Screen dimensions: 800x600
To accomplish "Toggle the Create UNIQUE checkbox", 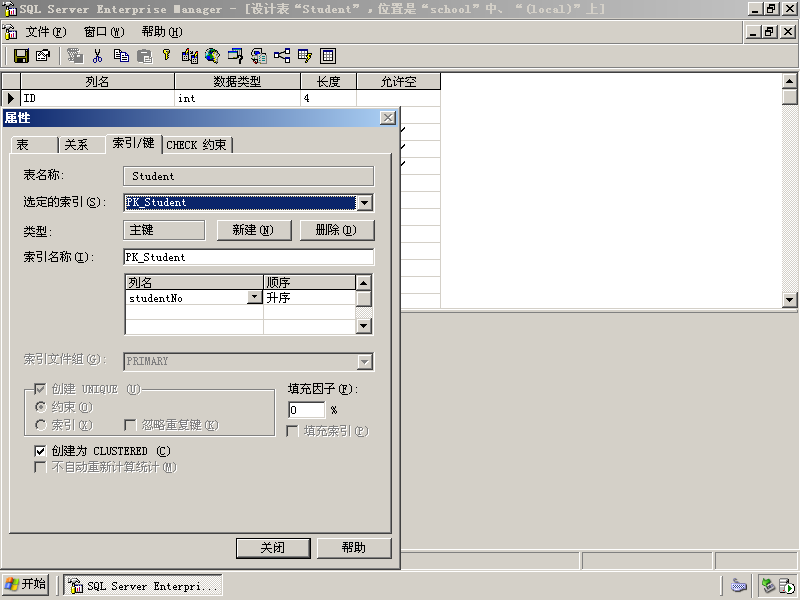I will [x=40, y=389].
